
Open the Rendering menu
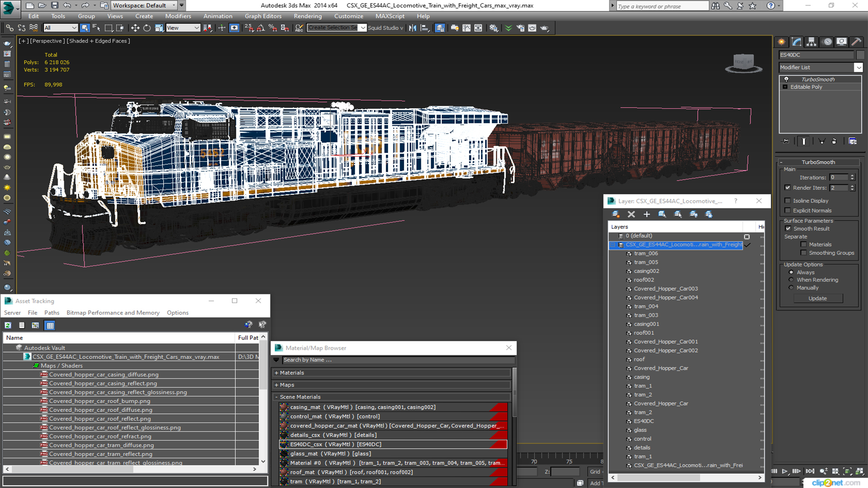click(x=308, y=16)
